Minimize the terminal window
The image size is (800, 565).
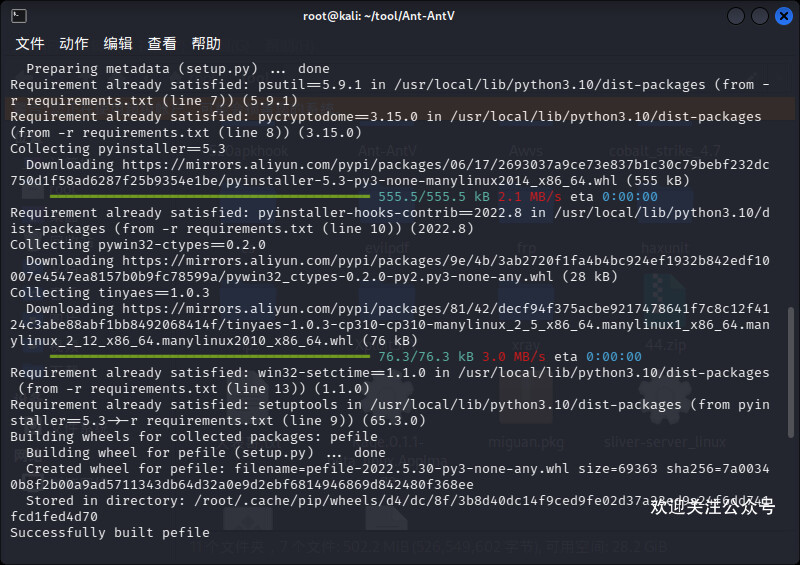pos(736,16)
